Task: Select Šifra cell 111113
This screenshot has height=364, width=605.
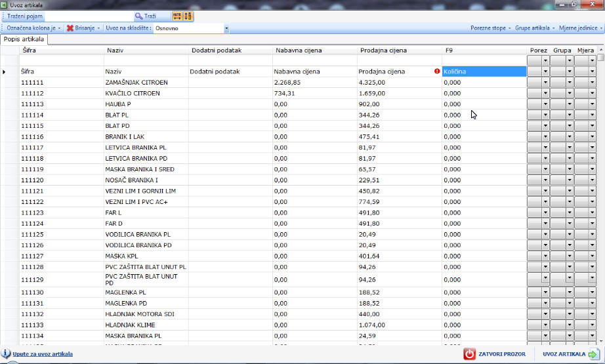Action: click(61, 104)
